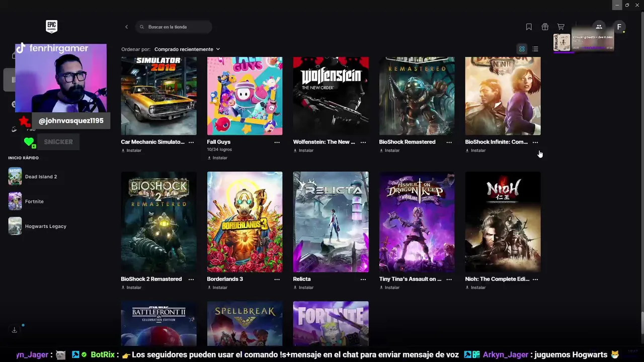The width and height of the screenshot is (644, 362).
Task: Open options menu for Car Mechanic Simulator
Action: 191,142
